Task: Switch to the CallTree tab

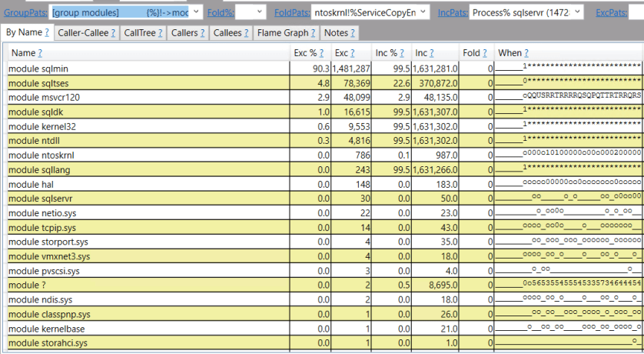Action: coord(143,33)
